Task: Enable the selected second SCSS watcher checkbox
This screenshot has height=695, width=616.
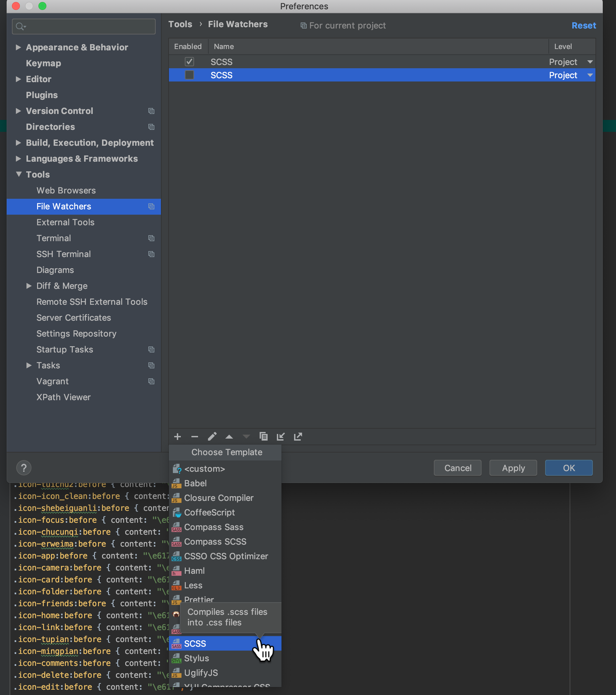Action: (x=189, y=75)
